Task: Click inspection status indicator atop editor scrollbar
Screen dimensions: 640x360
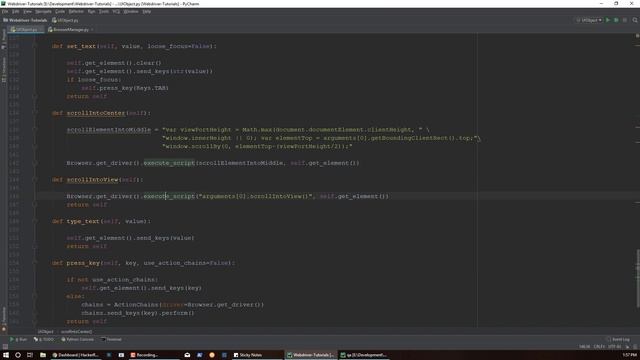Action: click(x=637, y=36)
